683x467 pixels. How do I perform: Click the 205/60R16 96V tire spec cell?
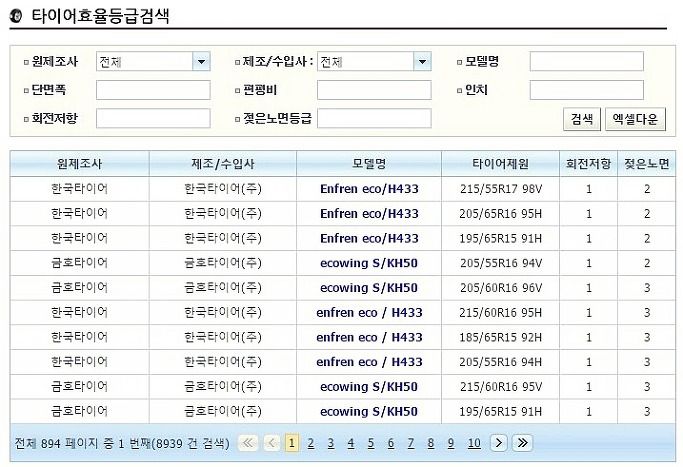coord(501,288)
